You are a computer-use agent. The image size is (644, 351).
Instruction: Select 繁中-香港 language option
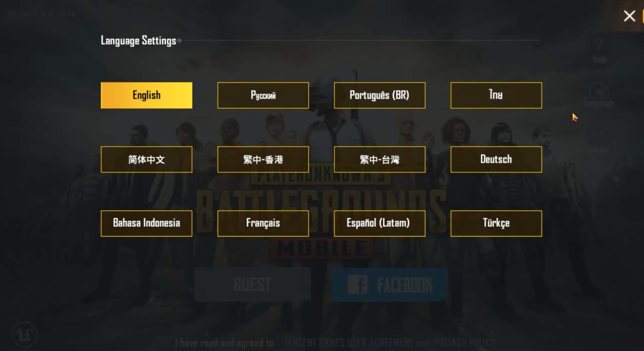[x=263, y=159]
